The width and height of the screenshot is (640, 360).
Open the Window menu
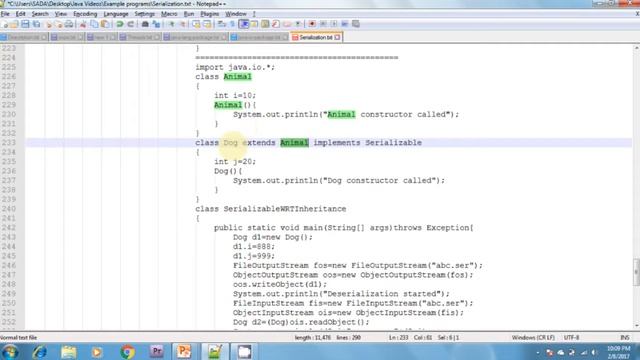(x=236, y=14)
